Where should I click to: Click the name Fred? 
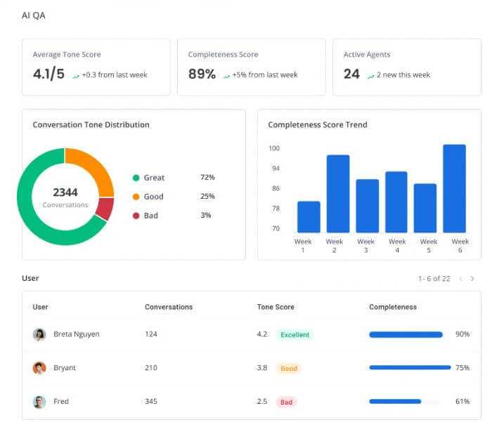pyautogui.click(x=61, y=401)
